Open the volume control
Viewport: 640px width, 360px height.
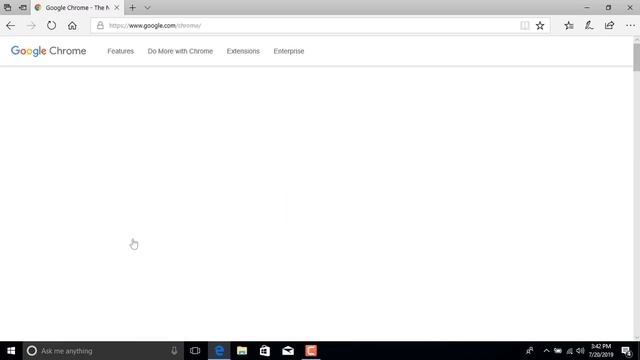tap(580, 351)
